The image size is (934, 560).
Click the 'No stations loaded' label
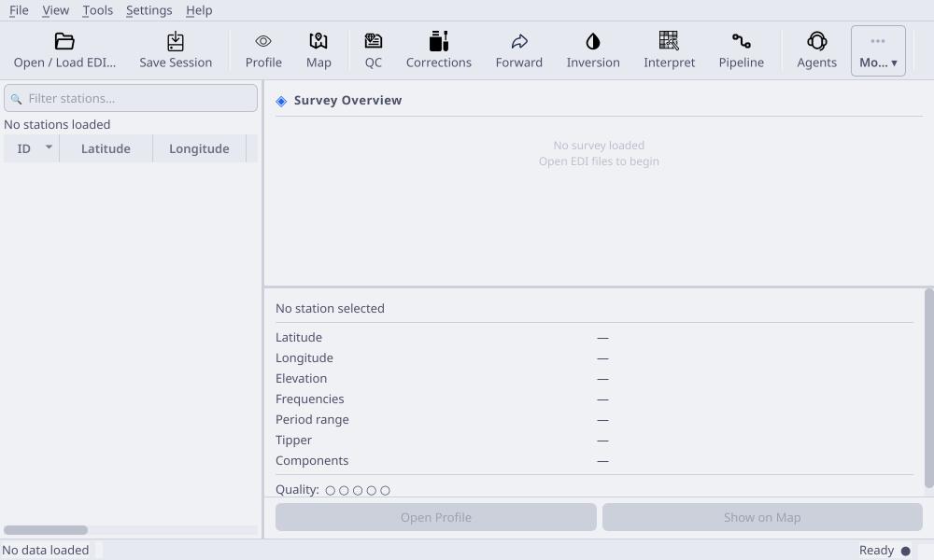pyautogui.click(x=57, y=124)
